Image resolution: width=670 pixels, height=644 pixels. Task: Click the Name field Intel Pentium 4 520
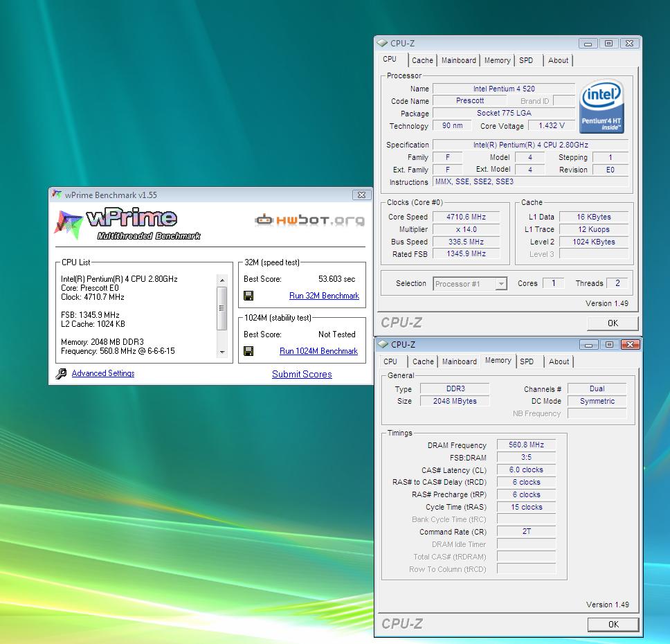[x=504, y=89]
